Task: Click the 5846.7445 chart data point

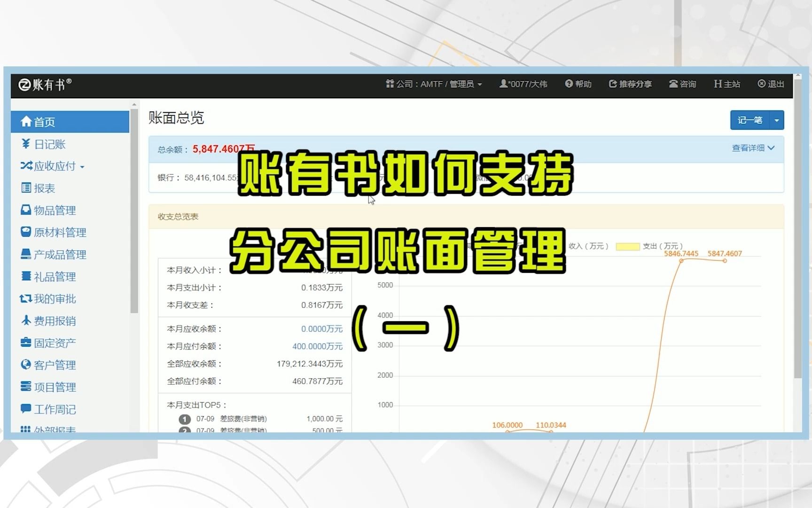Action: point(681,261)
